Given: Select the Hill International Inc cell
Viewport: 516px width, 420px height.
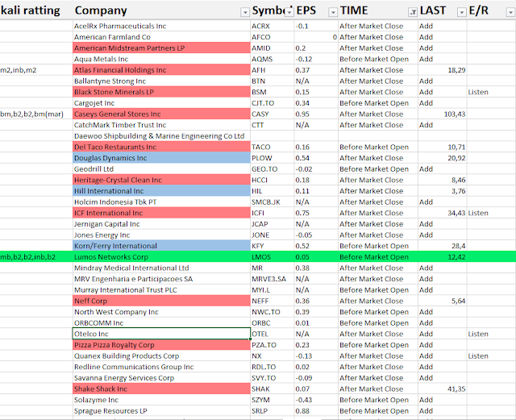Looking at the screenshot, I should click(x=161, y=191).
